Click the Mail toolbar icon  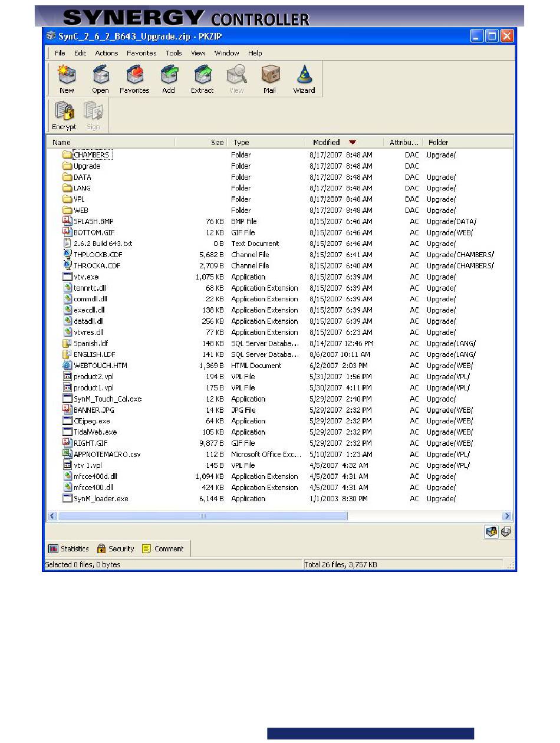coord(270,75)
